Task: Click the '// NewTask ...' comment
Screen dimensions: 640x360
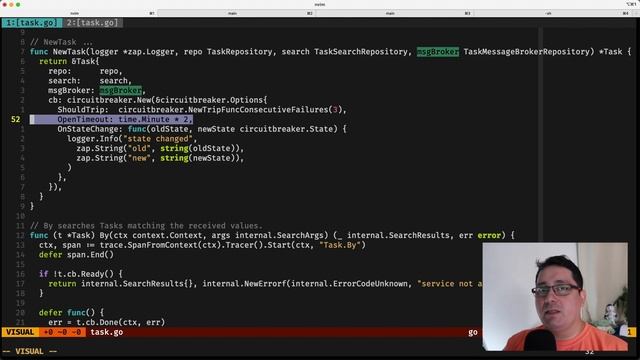Action: [x=61, y=42]
